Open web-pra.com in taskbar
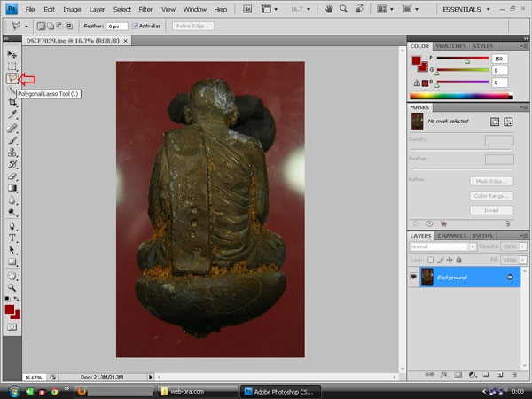The width and height of the screenshot is (532, 399). click(x=197, y=392)
